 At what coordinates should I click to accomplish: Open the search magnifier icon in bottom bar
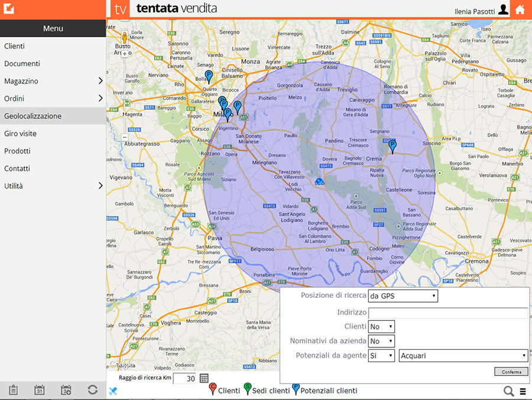click(x=508, y=391)
